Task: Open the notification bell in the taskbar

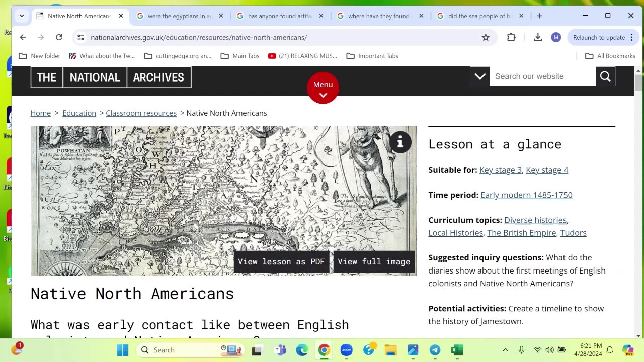Action: coord(610,350)
